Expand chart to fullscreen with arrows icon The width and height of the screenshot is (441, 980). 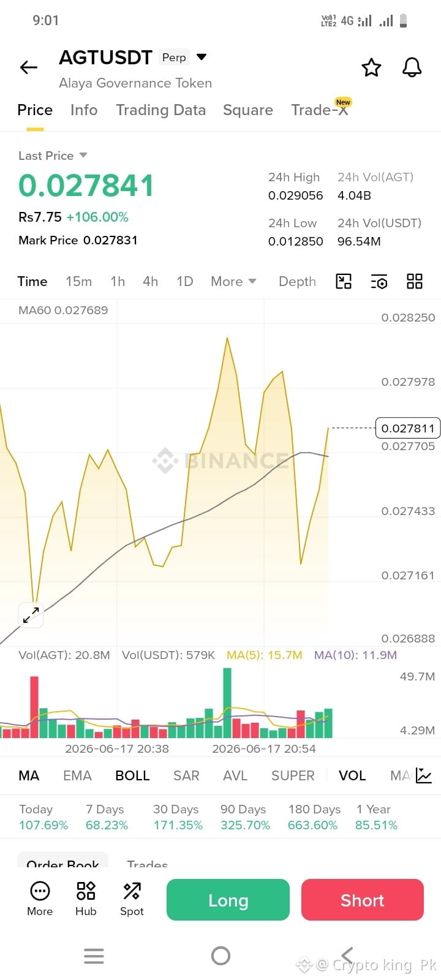click(x=31, y=615)
